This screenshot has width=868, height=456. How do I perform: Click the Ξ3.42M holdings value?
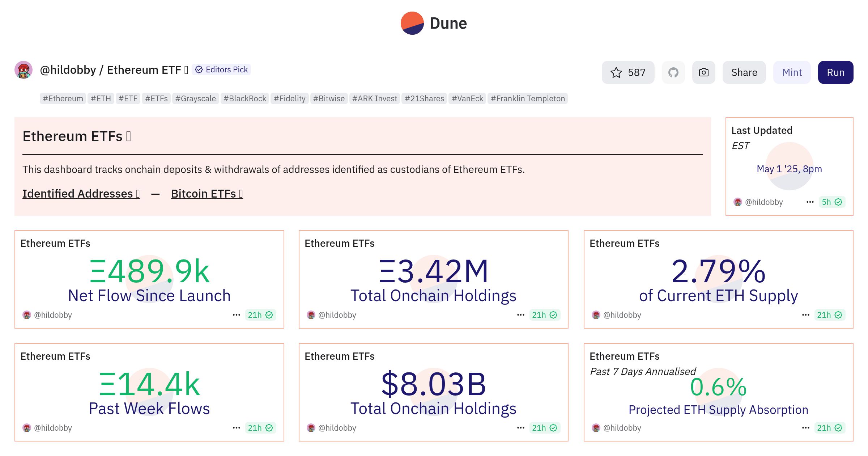[x=434, y=271]
